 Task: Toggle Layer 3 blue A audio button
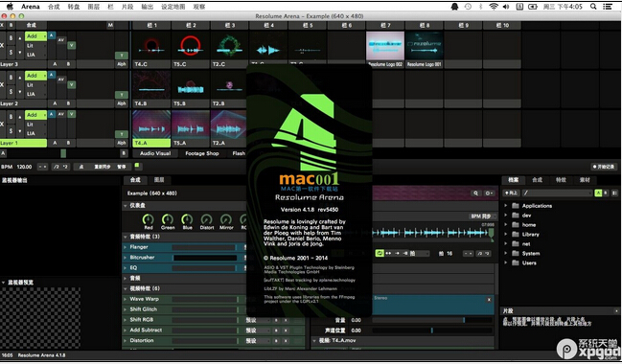52,35
